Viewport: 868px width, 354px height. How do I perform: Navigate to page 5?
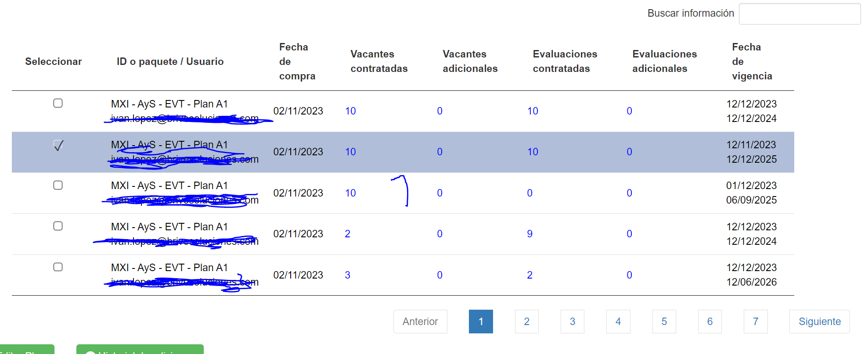pos(664,322)
